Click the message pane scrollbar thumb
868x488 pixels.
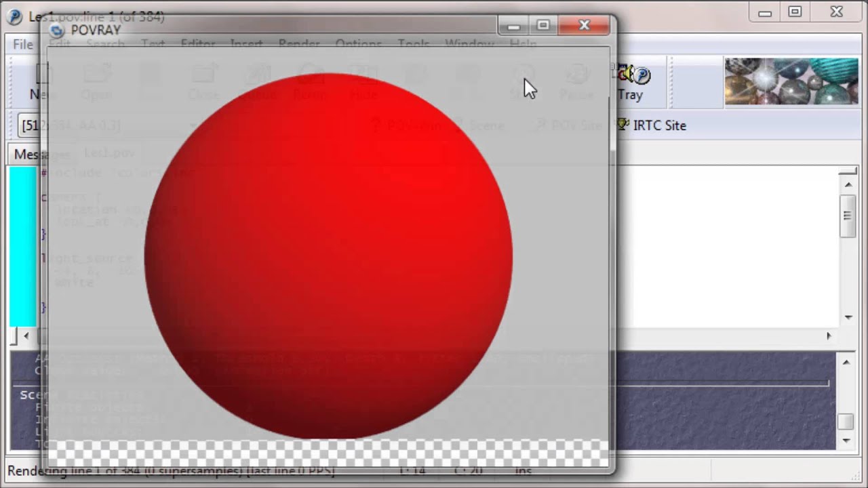pyautogui.click(x=846, y=422)
